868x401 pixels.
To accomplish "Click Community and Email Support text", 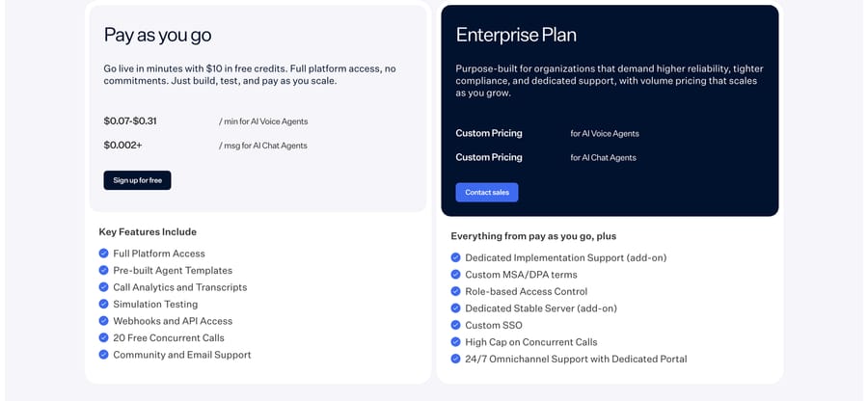I will click(182, 355).
